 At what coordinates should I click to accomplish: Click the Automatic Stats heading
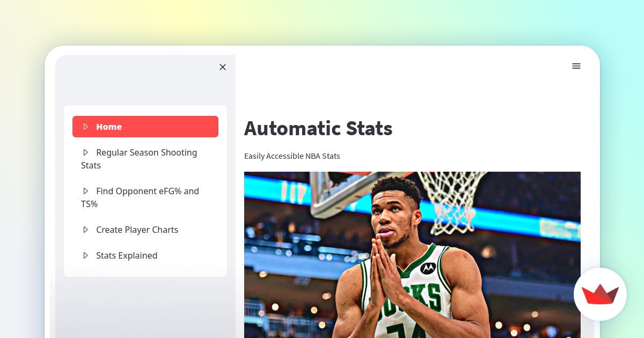pos(318,129)
